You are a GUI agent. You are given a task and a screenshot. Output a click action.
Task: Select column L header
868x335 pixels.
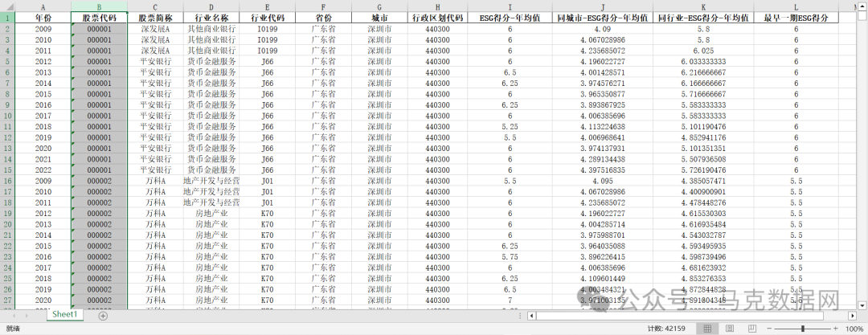pyautogui.click(x=796, y=6)
